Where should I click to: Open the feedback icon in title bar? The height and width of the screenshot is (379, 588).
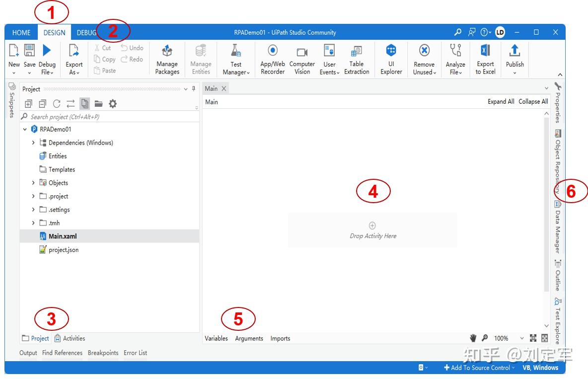[x=472, y=32]
